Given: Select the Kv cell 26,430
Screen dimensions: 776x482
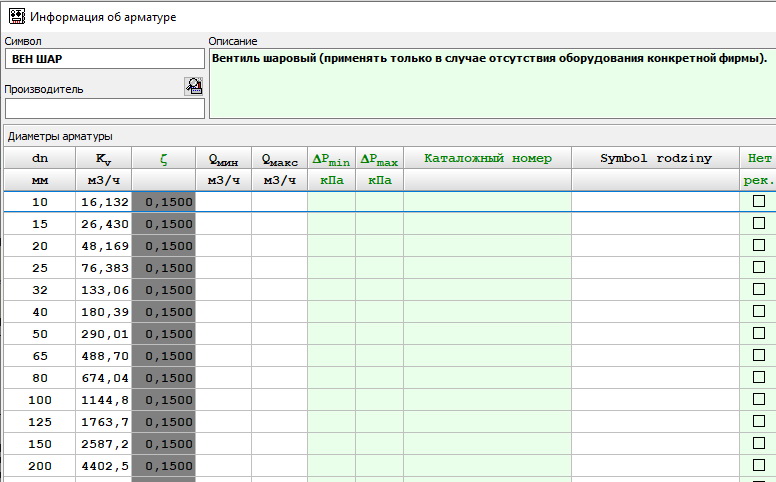Looking at the screenshot, I should [103, 224].
